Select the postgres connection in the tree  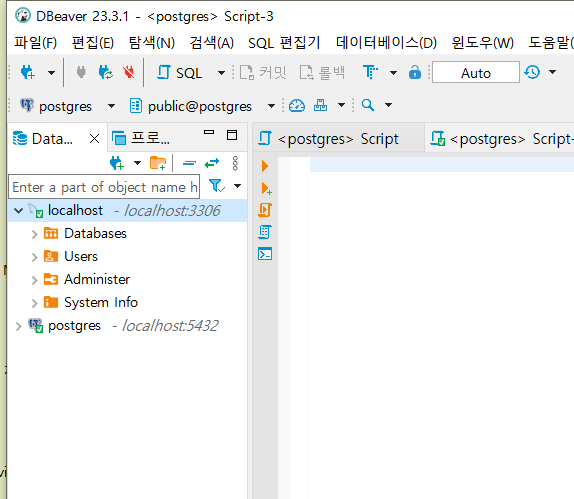pos(124,325)
